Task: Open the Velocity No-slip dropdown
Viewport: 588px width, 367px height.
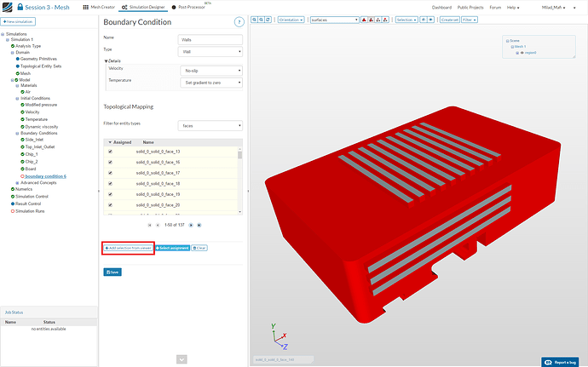Action: [211, 70]
